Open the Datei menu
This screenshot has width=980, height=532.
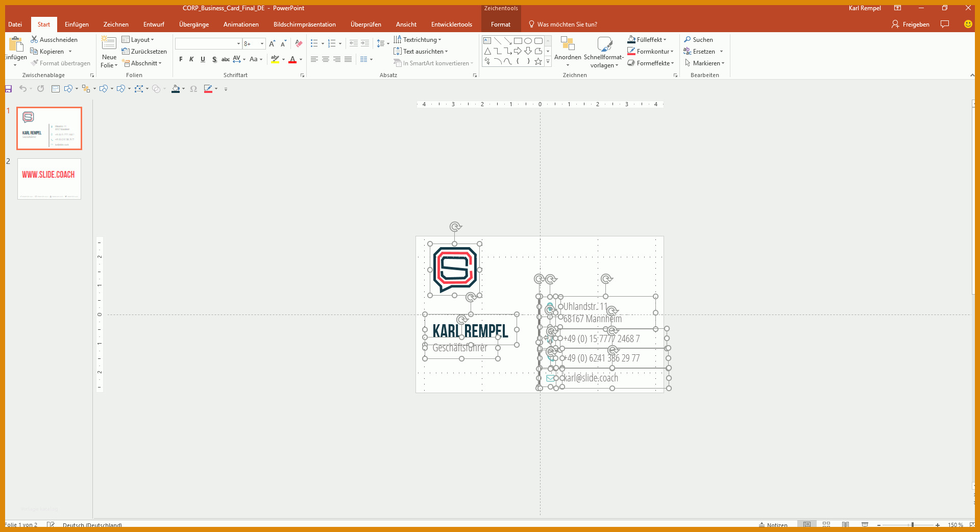pyautogui.click(x=15, y=25)
